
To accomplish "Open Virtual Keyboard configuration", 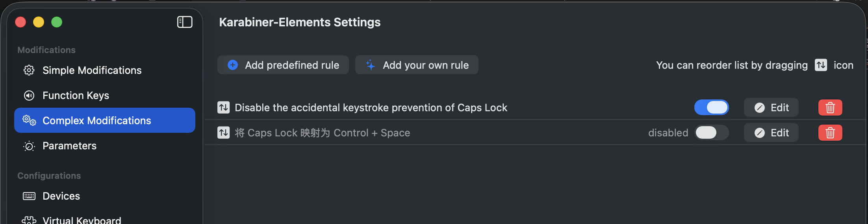I will 82,220.
